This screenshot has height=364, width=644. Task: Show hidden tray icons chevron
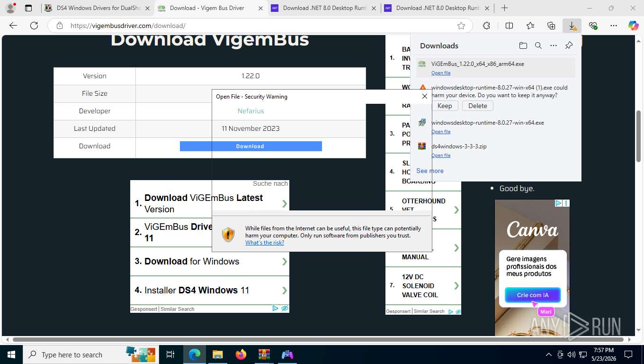click(x=549, y=355)
